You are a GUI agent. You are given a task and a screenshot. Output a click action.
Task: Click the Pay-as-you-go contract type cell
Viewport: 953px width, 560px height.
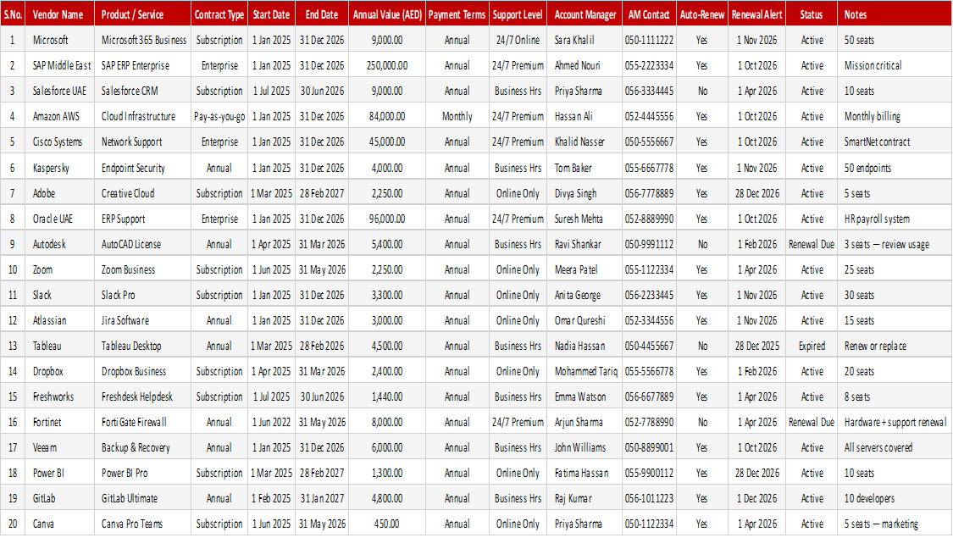click(219, 117)
